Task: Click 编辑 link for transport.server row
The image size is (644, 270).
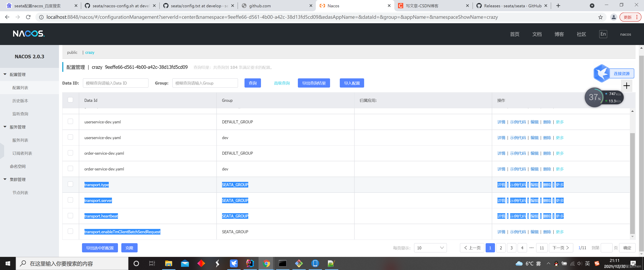Action: point(534,200)
